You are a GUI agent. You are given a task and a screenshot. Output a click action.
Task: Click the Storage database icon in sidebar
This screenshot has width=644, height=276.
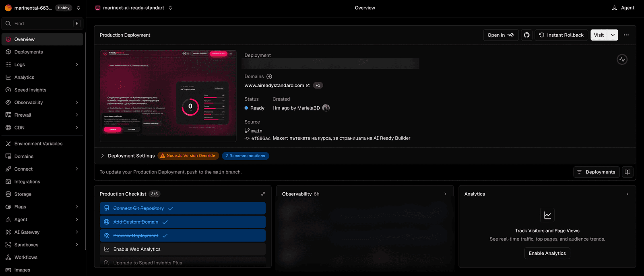tap(8, 194)
